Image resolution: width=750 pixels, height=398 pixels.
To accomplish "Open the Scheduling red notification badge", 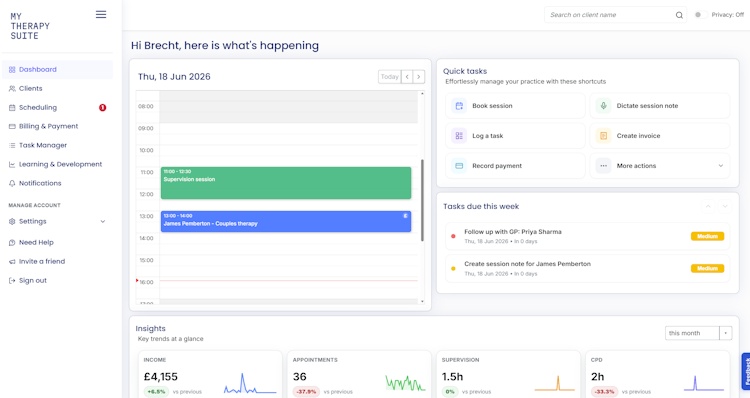I will [102, 108].
